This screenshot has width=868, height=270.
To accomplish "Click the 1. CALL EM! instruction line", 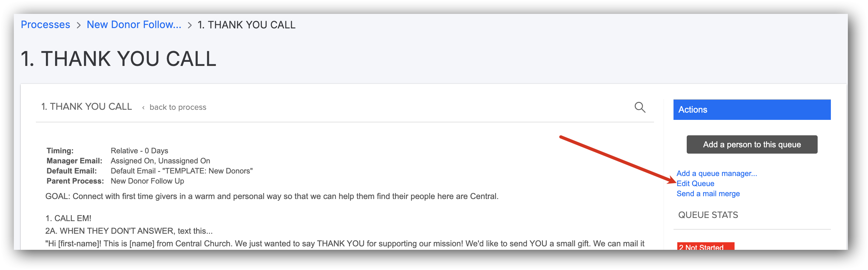I will point(68,218).
